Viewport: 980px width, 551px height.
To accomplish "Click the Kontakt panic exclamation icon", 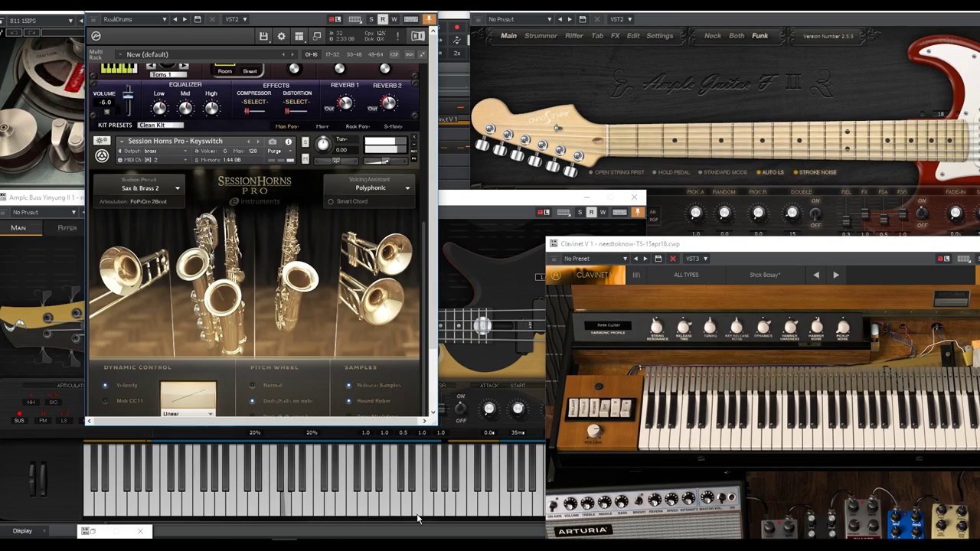I will (x=397, y=36).
